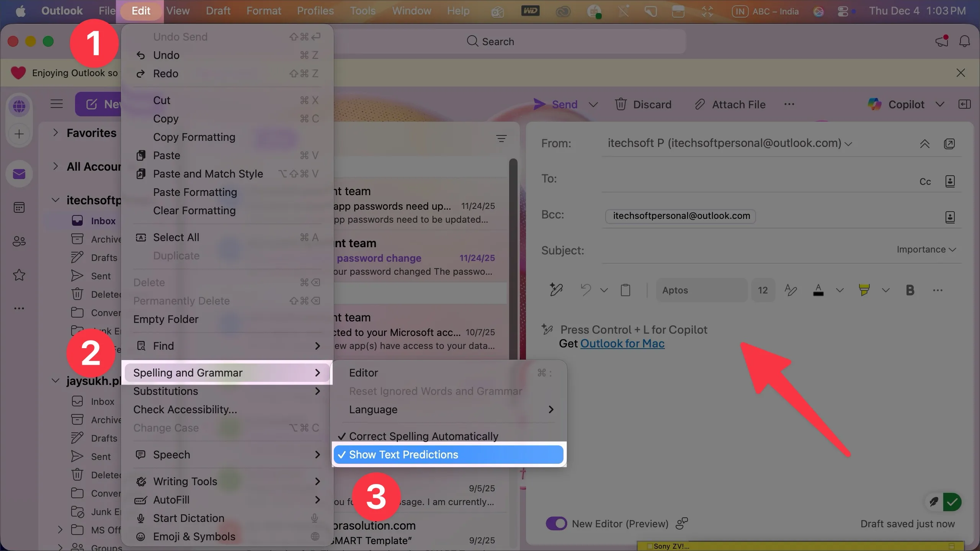Open notifications bell icon
The width and height of the screenshot is (980, 551).
964,41
